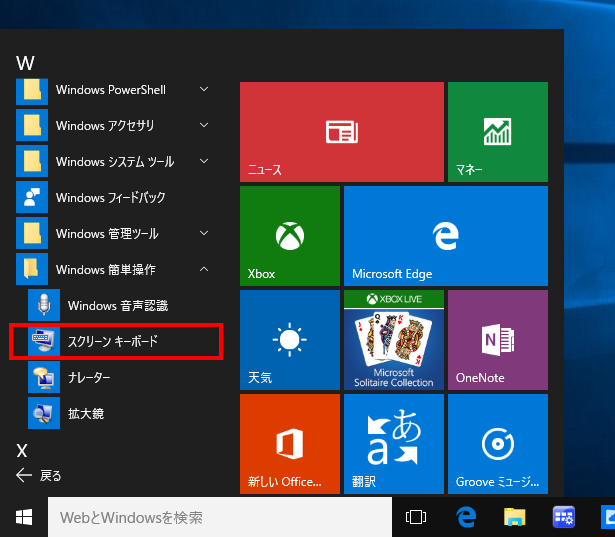This screenshot has height=537, width=615.
Task: Click the Windows アクセサリ folder icon
Action: (x=32, y=125)
